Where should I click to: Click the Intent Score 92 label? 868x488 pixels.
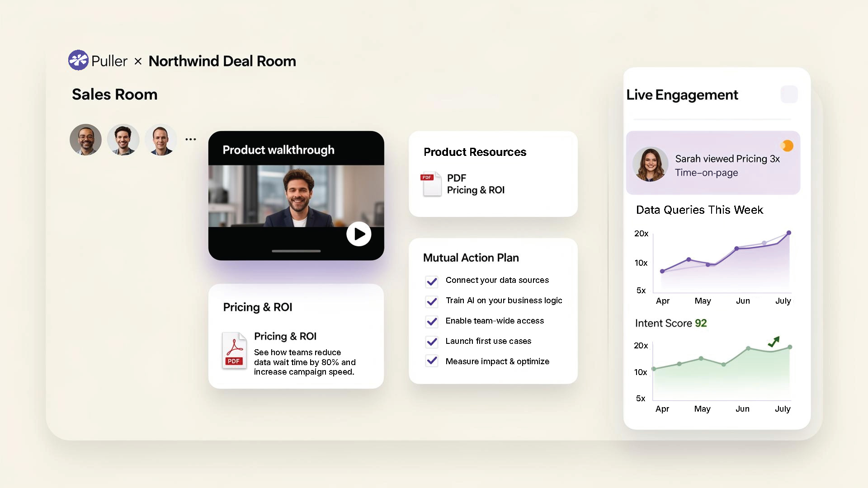(671, 323)
